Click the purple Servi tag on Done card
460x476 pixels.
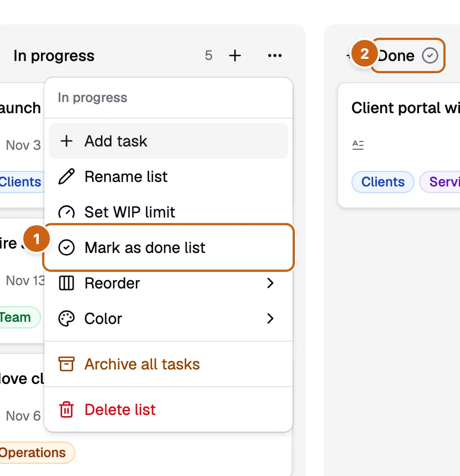click(440, 182)
